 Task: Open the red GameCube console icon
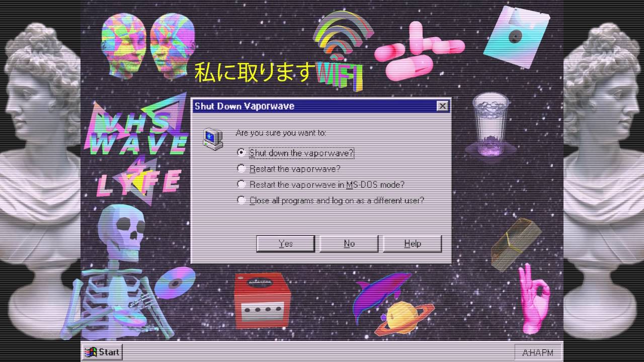262,300
